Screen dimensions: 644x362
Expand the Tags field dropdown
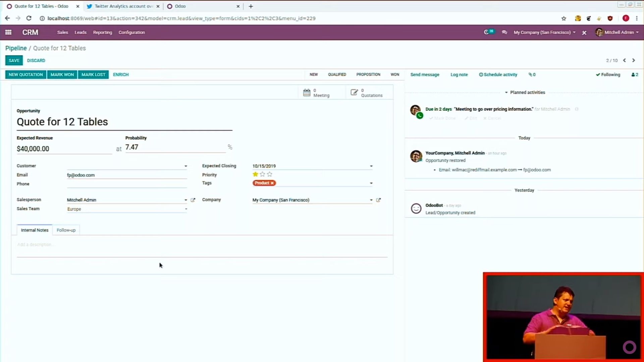click(371, 183)
